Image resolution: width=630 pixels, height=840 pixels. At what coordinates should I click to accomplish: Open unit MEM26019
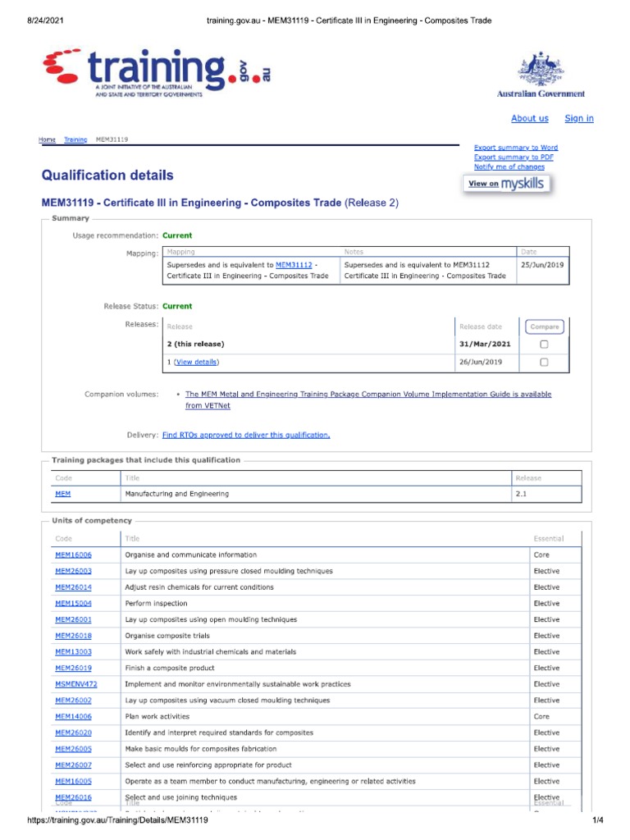coord(73,668)
